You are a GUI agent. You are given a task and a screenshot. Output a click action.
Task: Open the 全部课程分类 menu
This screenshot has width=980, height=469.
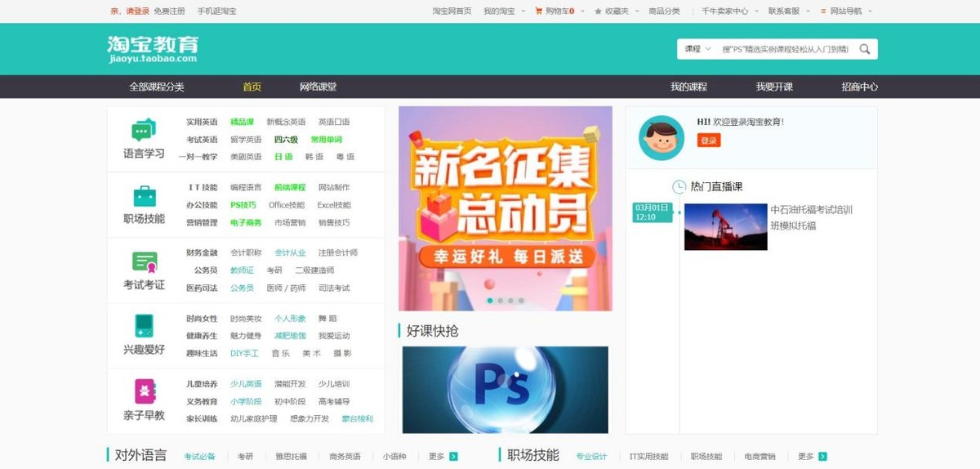point(157,87)
